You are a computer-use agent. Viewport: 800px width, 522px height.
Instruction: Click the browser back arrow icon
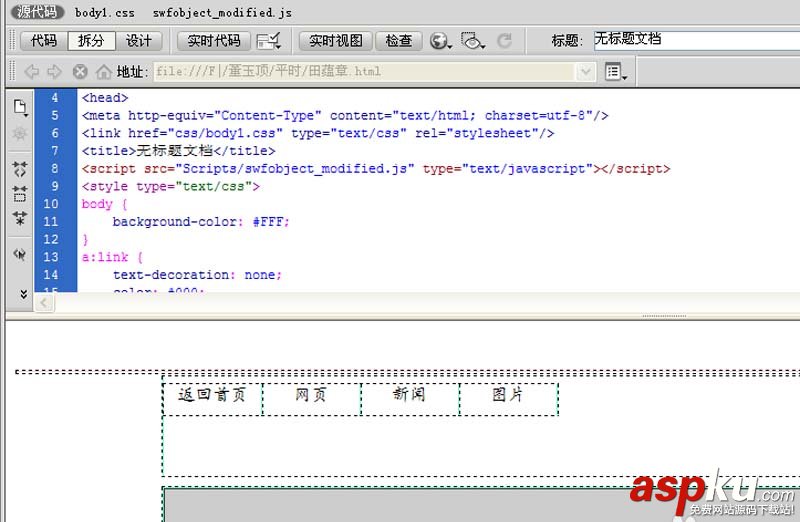32,71
